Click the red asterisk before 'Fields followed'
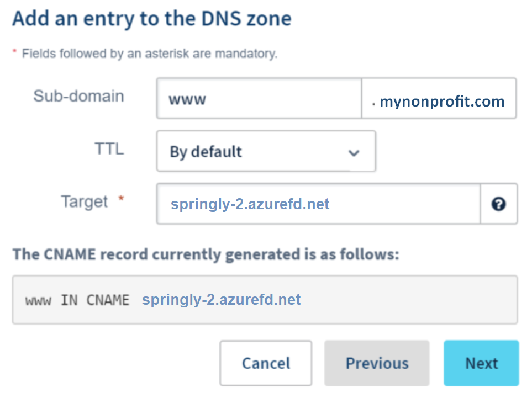This screenshot has width=532, height=398. (x=15, y=52)
